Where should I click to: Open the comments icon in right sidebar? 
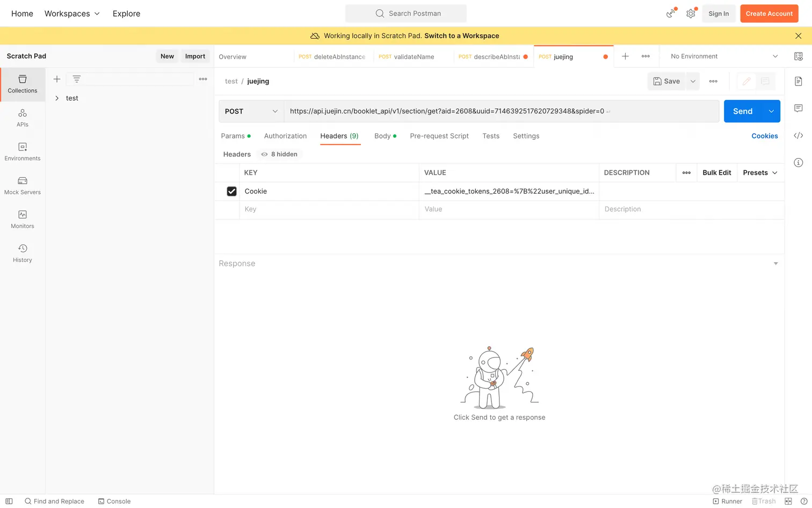point(799,108)
